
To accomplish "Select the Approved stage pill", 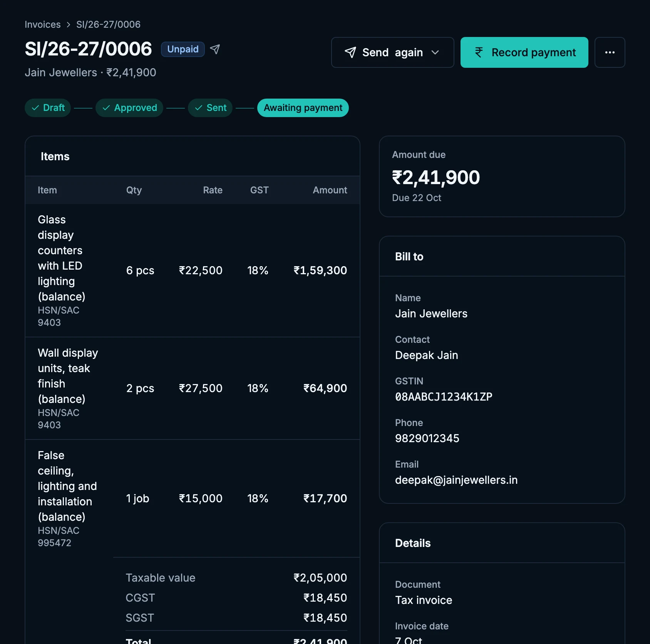I will (x=129, y=108).
